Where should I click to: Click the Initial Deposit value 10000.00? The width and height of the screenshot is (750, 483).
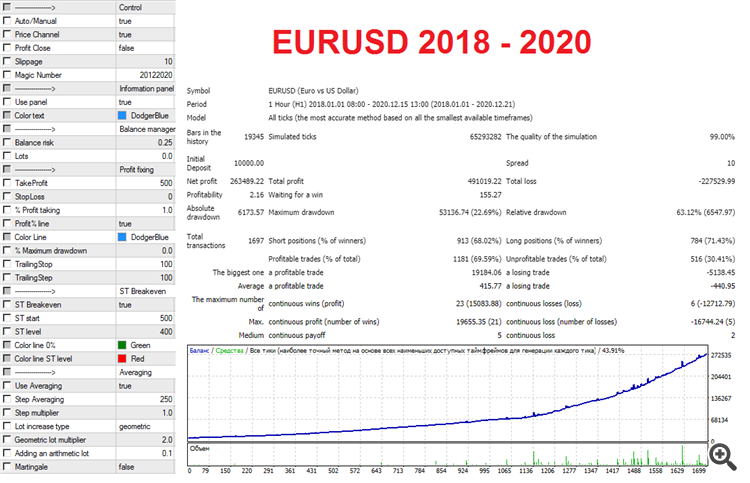point(249,163)
